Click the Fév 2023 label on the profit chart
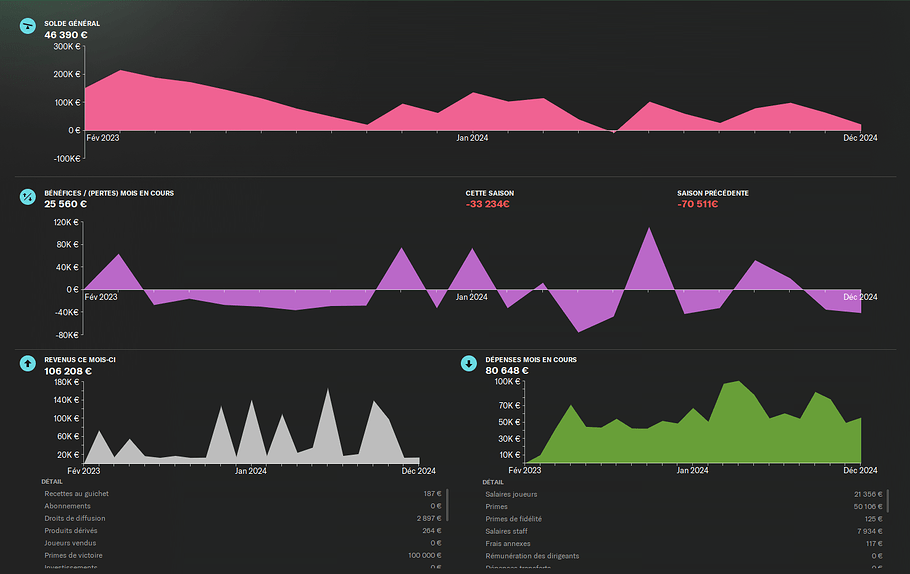Viewport: 910px width, 574px height. coord(101,297)
